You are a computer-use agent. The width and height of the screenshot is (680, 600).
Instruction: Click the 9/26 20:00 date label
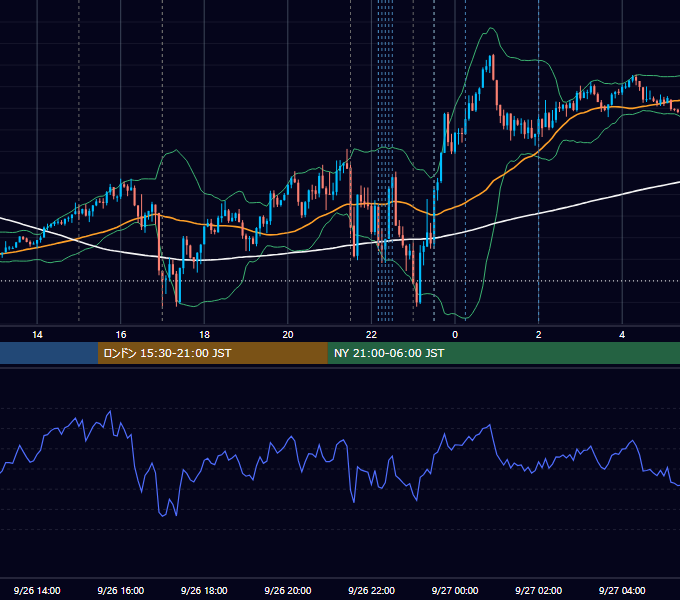click(288, 590)
